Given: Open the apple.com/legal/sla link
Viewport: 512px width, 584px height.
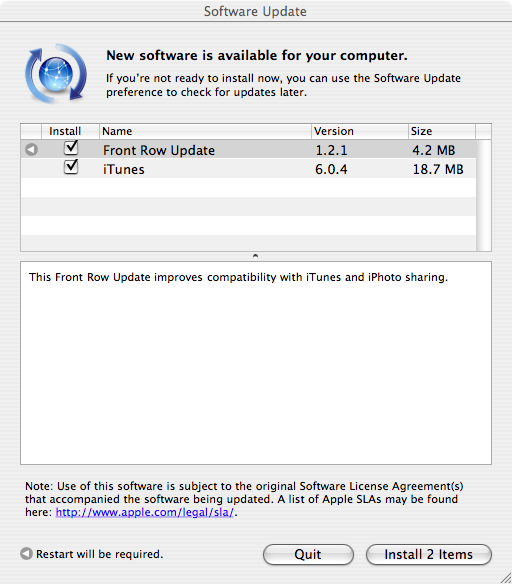Looking at the screenshot, I should (144, 512).
